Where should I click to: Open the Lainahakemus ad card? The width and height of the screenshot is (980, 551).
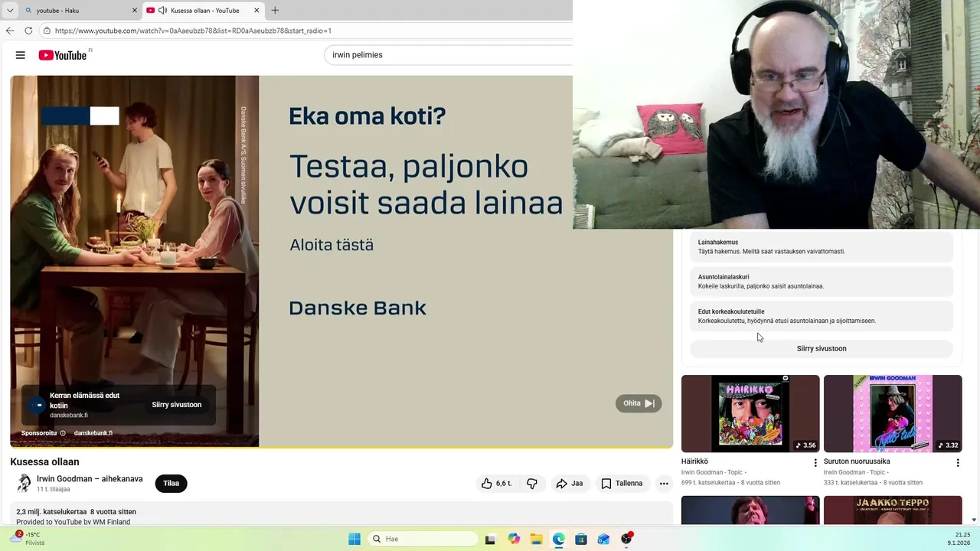[x=822, y=246]
